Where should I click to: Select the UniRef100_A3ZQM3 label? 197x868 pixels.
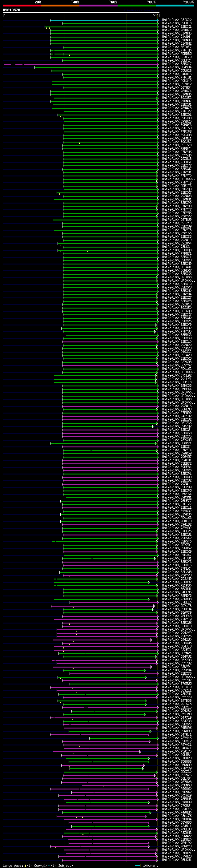tap(177, 833)
